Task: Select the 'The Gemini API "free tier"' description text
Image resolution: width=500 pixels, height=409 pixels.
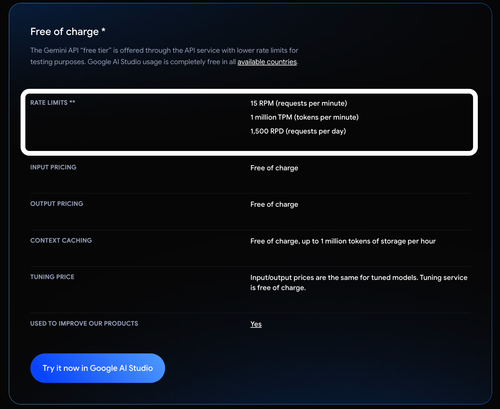Action: [164, 56]
